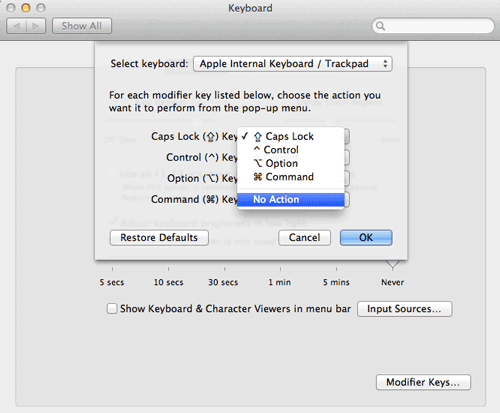Viewport: 500px width, 413px height.
Task: Click the magnifying glass search icon
Action: pyautogui.click(x=380, y=26)
